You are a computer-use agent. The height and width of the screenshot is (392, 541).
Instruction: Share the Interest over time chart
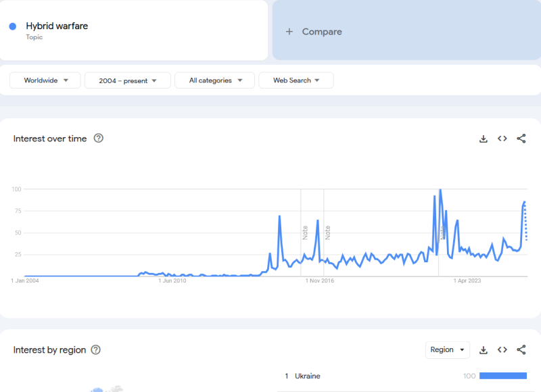tap(521, 139)
